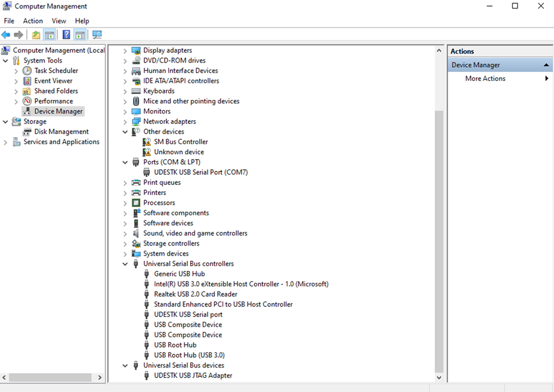Viewport: 554px width, 392px height.
Task: Click the Mice and other pointing devices icon
Action: pos(136,101)
